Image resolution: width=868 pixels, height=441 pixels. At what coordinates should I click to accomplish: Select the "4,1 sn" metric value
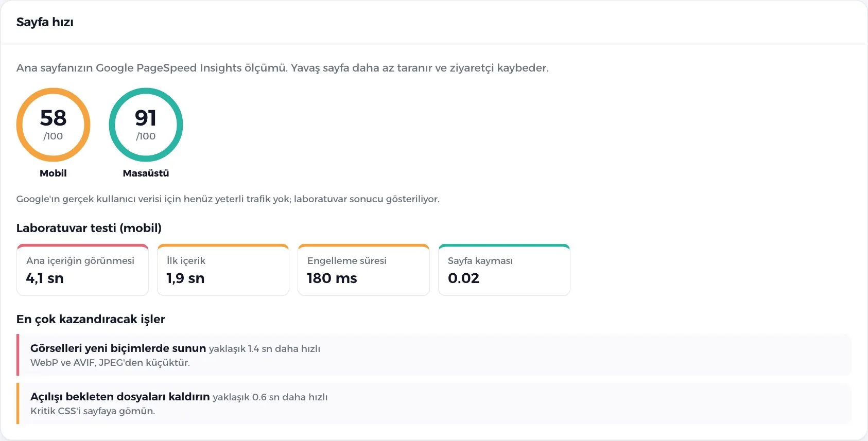(x=45, y=278)
